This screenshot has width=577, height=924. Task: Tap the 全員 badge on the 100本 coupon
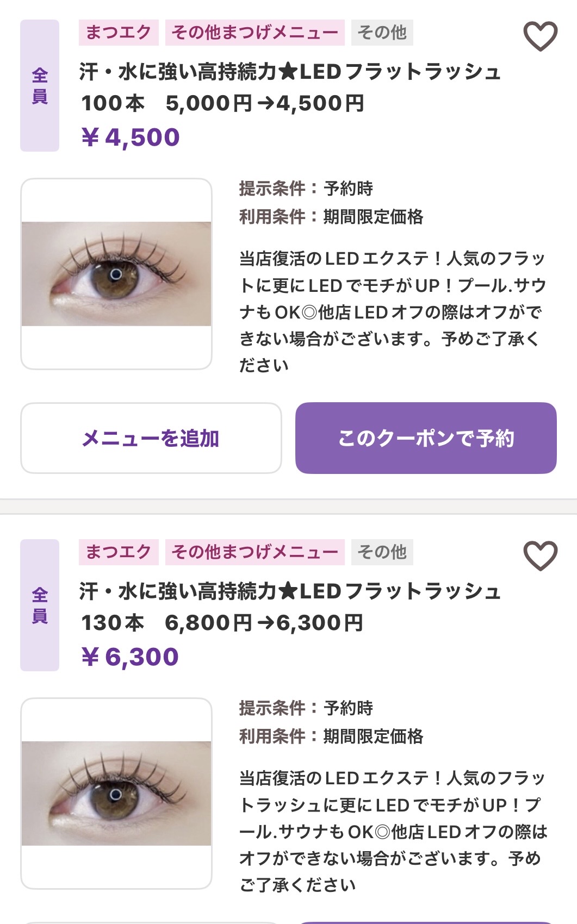tap(40, 86)
